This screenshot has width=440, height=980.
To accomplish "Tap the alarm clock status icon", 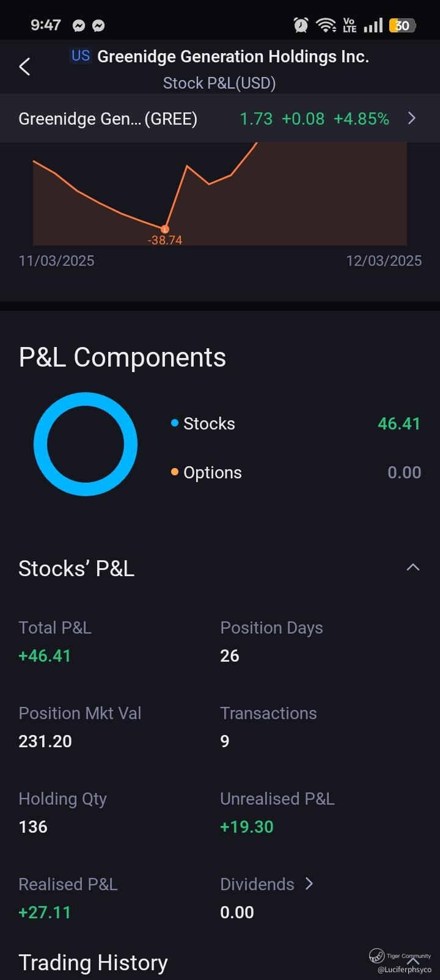I will click(301, 25).
